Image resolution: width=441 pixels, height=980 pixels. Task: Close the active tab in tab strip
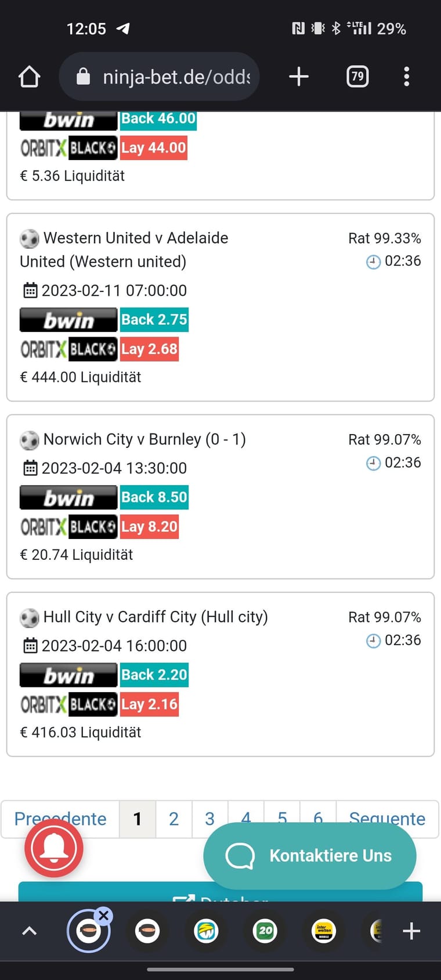(x=104, y=916)
